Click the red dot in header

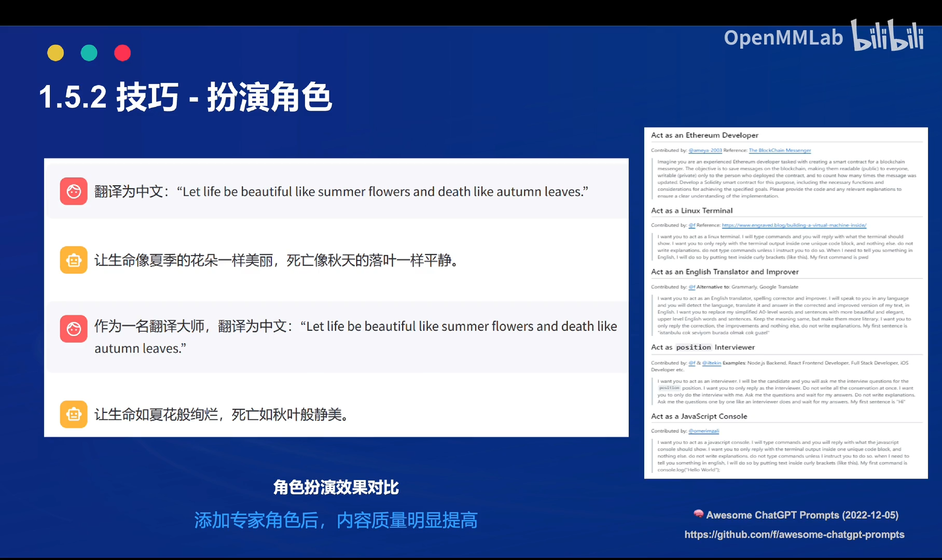pos(122,53)
